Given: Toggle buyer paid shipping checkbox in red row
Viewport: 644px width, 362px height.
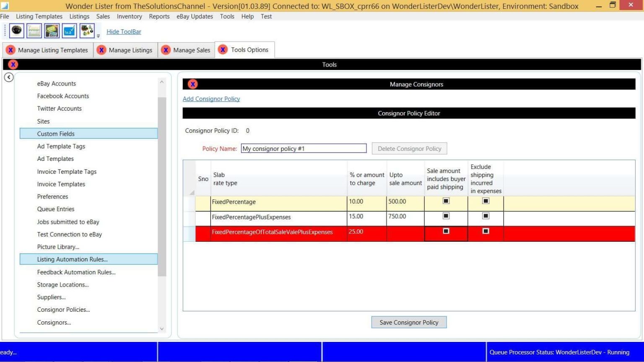Looking at the screenshot, I should [446, 231].
